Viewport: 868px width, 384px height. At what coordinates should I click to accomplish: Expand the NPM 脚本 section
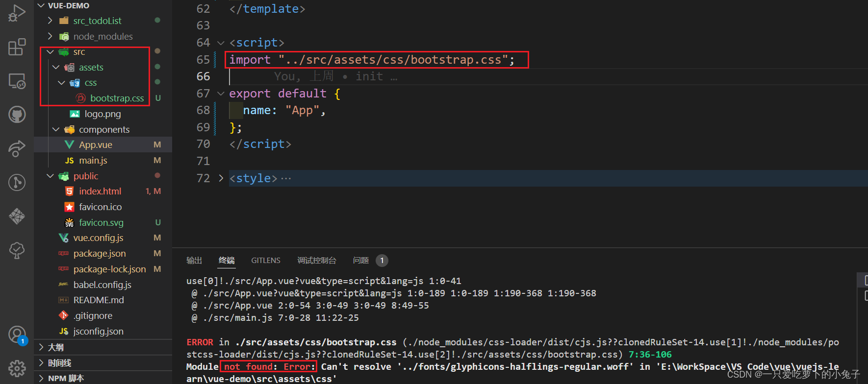[41, 378]
